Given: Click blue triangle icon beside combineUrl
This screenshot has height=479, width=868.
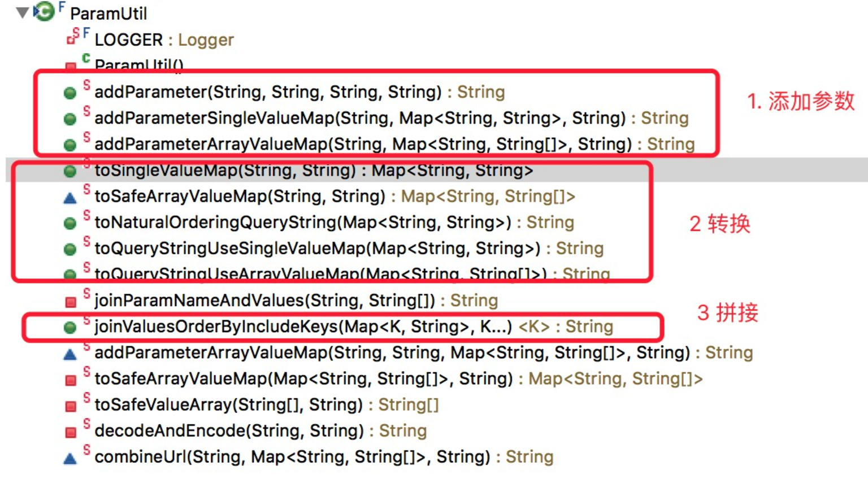Looking at the screenshot, I should [x=70, y=458].
